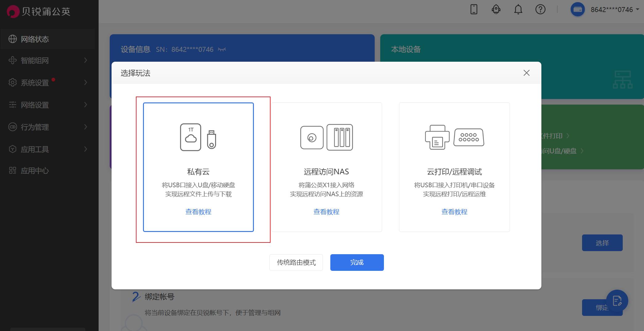Screen dimensions: 644x331
Task: Open the rocket upgrade icon in top bar
Action: 496,10
